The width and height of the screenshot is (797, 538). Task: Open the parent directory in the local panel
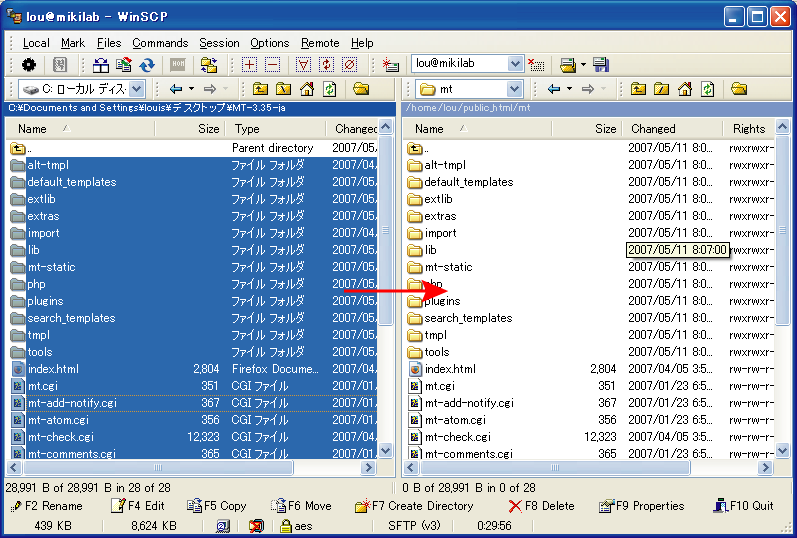coord(260,89)
